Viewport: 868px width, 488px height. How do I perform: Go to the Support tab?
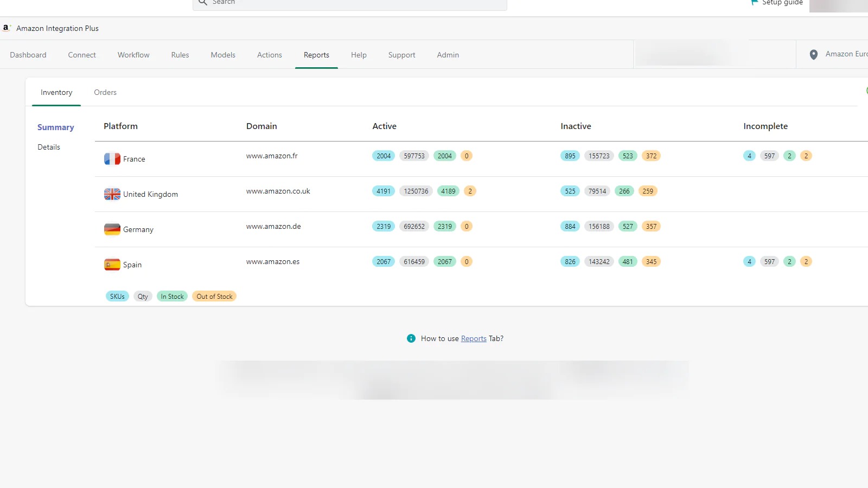coord(402,55)
